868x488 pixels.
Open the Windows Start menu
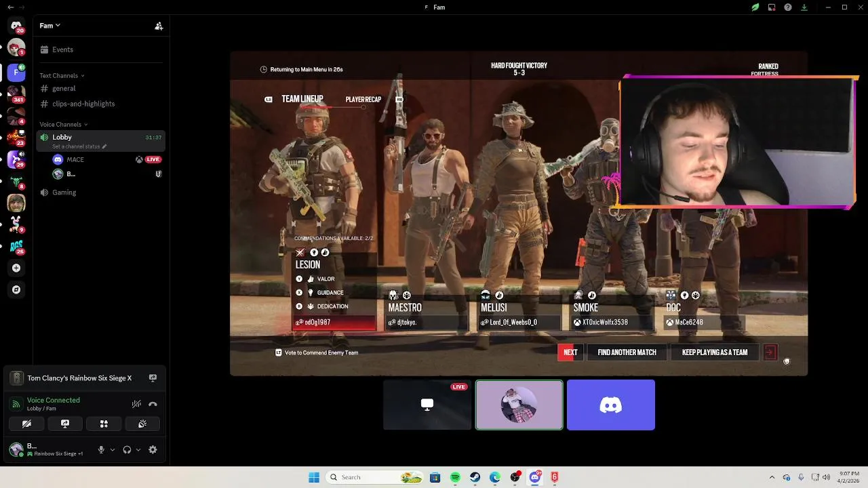314,477
